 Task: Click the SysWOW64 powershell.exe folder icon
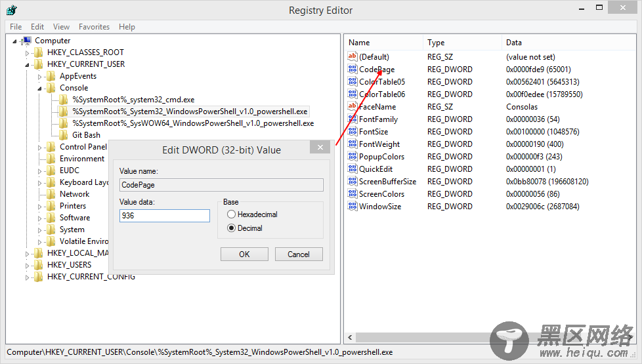pos(64,123)
